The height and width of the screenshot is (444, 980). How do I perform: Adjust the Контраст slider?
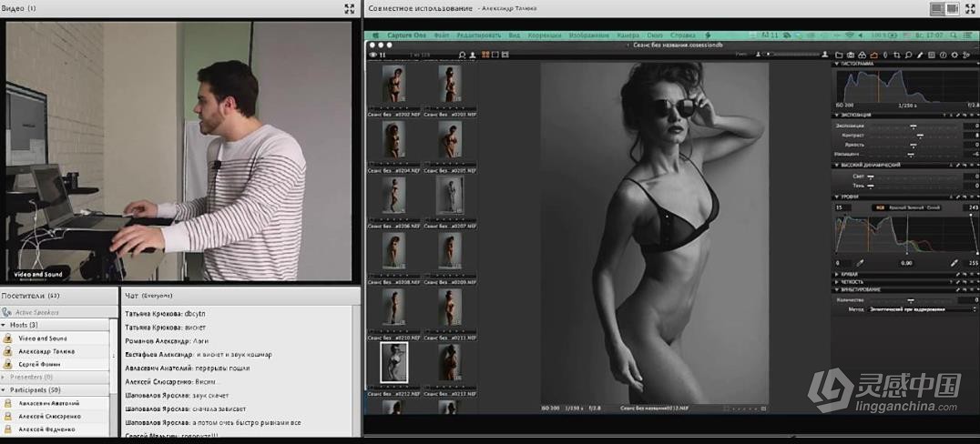point(914,136)
